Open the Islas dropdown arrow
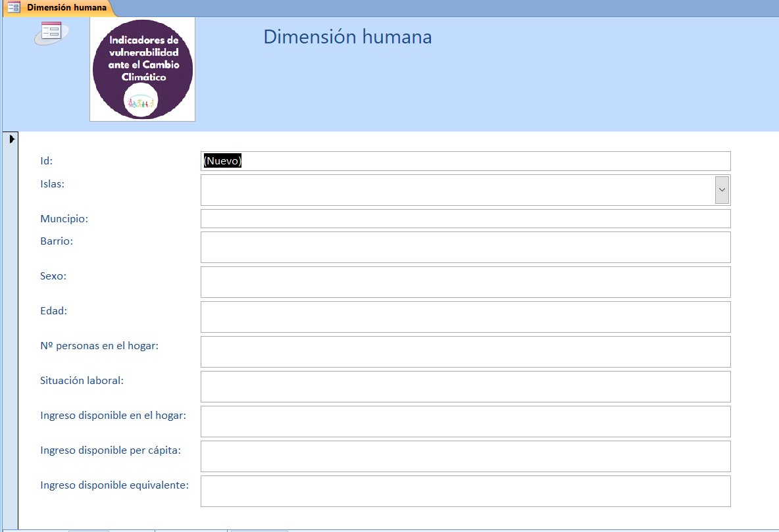Image resolution: width=779 pixels, height=532 pixels. coord(722,190)
